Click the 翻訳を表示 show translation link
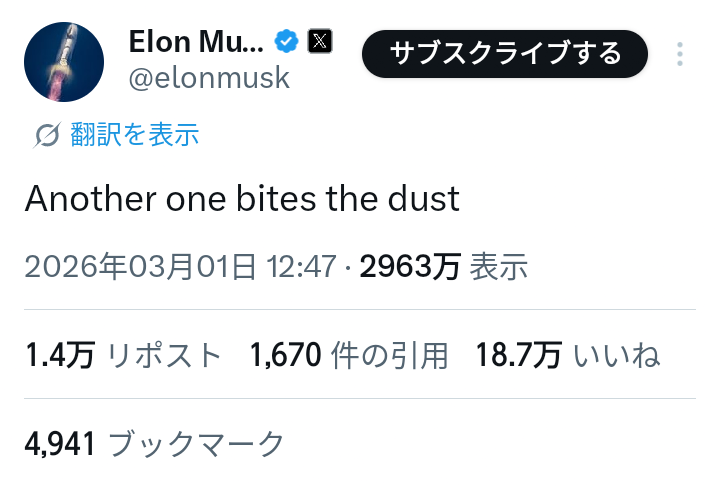Image resolution: width=720 pixels, height=486 pixels. (x=135, y=135)
